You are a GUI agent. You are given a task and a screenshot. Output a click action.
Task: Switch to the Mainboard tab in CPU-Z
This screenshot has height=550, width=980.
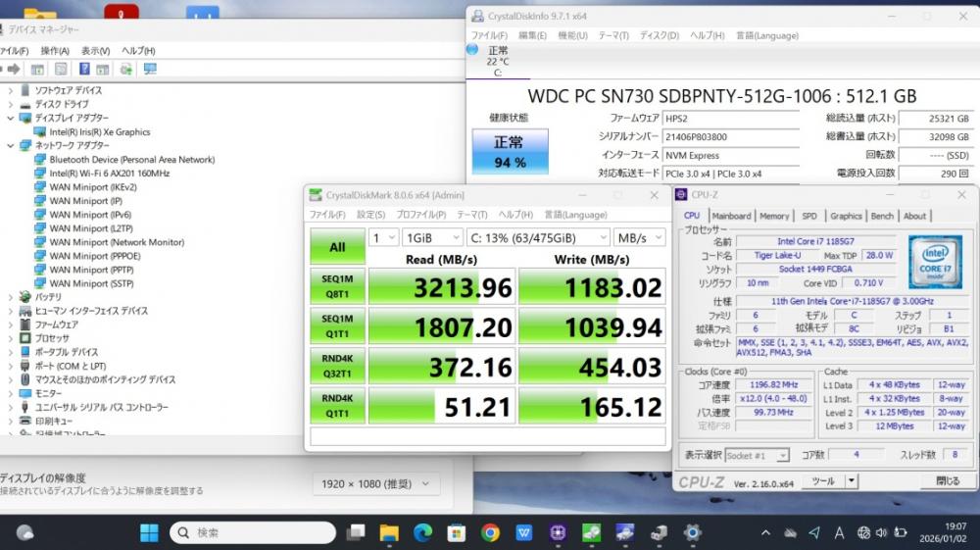click(x=731, y=216)
